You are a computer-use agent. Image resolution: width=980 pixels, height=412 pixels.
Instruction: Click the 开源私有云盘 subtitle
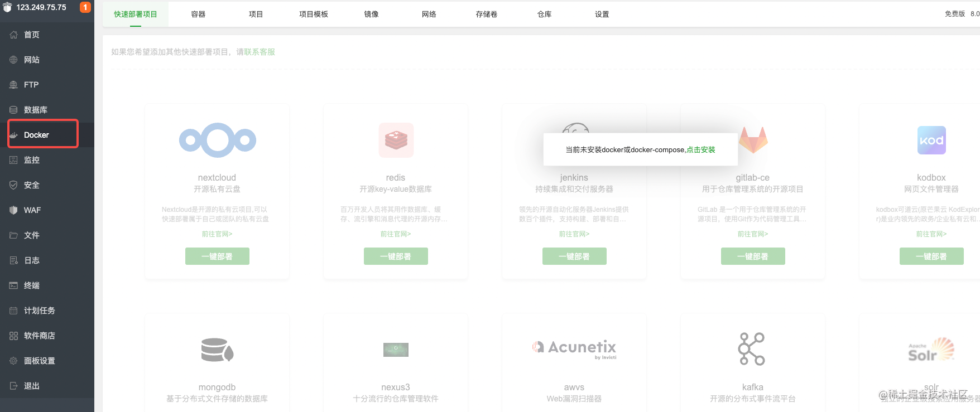pos(217,189)
